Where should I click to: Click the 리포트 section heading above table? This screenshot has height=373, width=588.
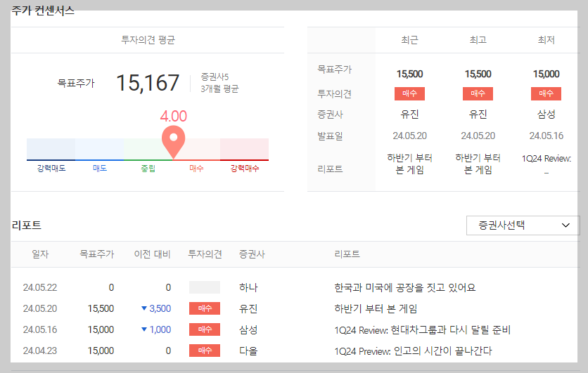click(x=26, y=225)
